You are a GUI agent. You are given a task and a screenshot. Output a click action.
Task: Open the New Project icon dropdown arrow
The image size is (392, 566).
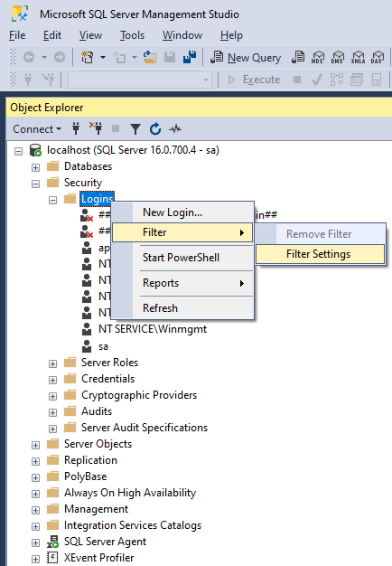[x=103, y=57]
